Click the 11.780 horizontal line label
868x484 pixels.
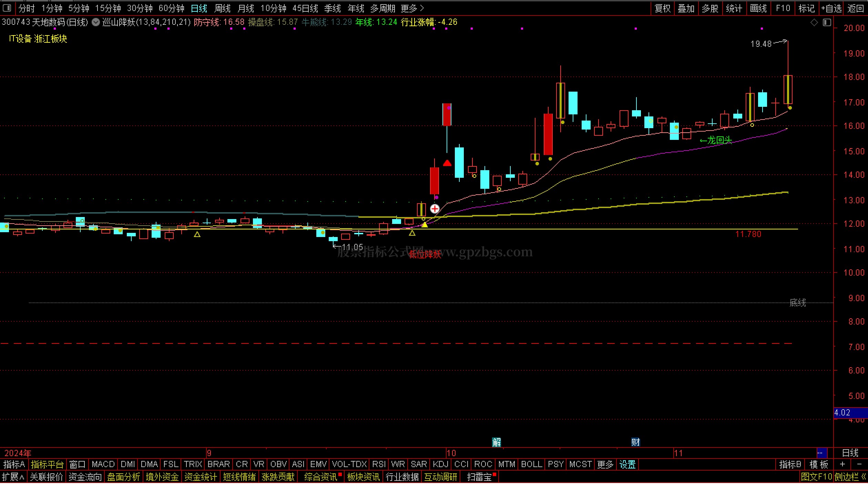coord(748,234)
